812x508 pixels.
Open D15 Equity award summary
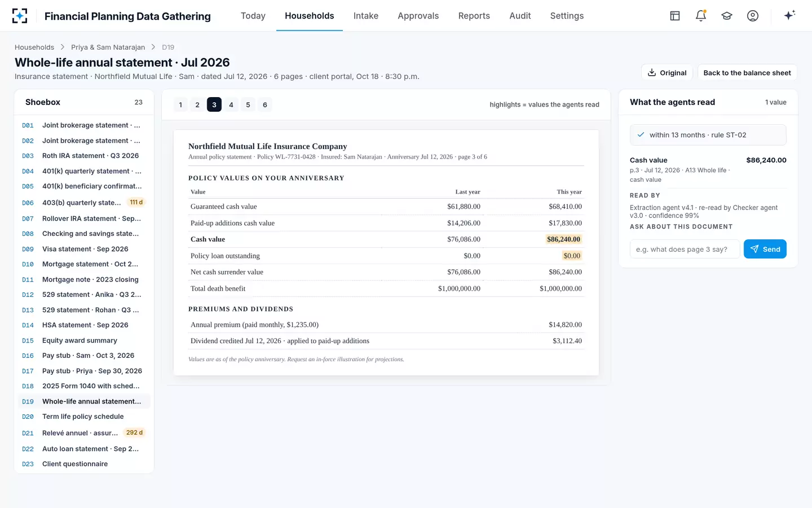click(x=84, y=340)
